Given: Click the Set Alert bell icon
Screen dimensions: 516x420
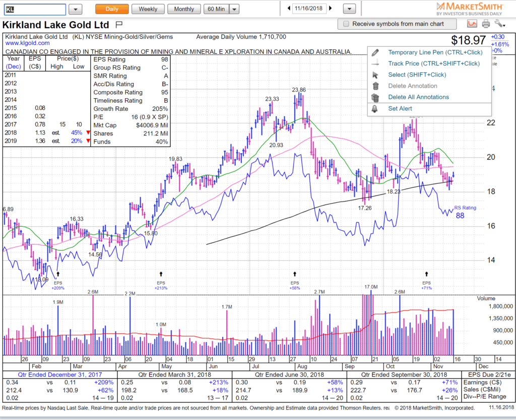Looking at the screenshot, I should [x=375, y=109].
